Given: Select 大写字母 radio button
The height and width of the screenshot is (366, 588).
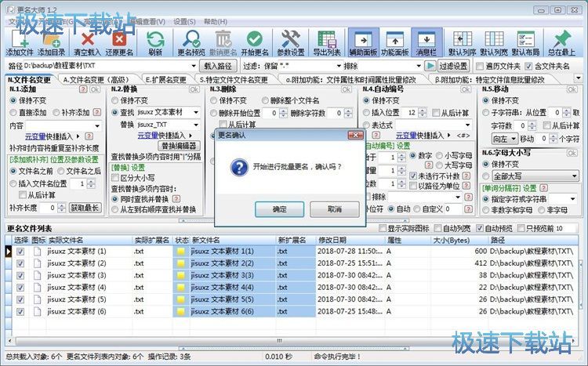Looking at the screenshot, I should pos(439,165).
